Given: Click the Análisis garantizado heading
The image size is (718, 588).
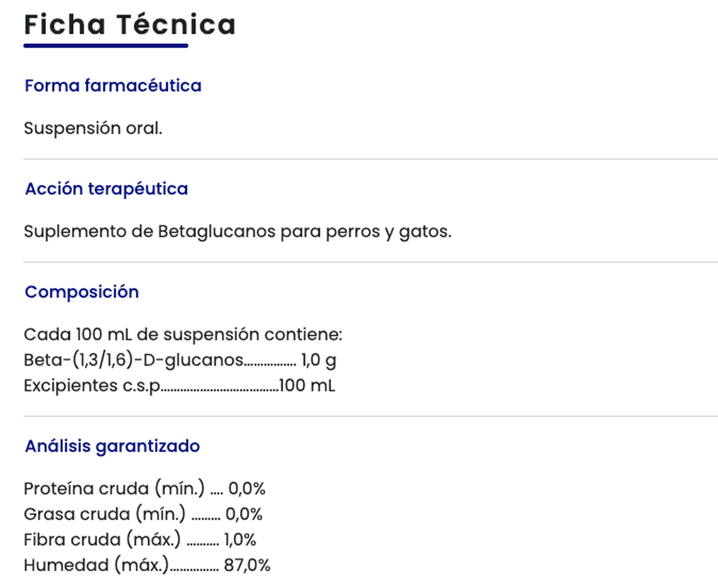Looking at the screenshot, I should tap(112, 446).
